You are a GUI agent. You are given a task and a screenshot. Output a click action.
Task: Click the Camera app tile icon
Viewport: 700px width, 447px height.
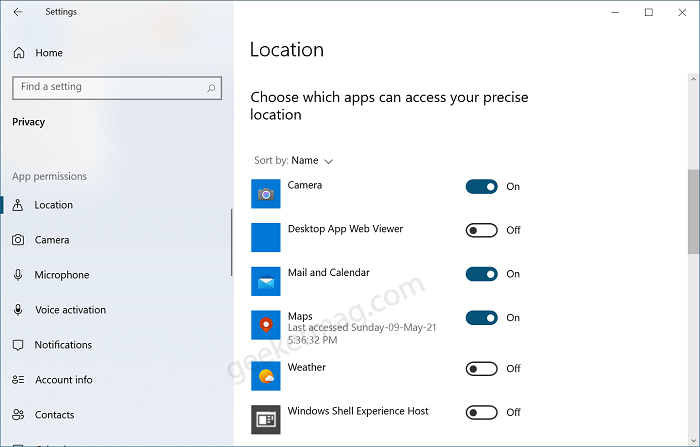coord(266,194)
